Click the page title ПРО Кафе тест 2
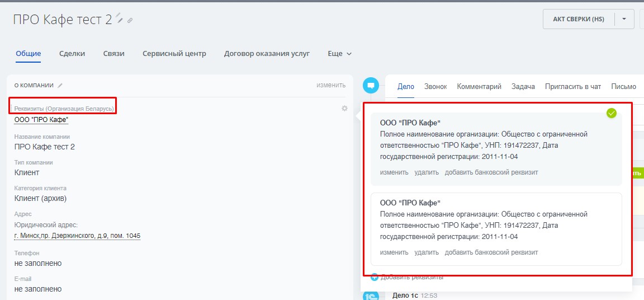Screen dimensions: 644x300 tap(63, 20)
